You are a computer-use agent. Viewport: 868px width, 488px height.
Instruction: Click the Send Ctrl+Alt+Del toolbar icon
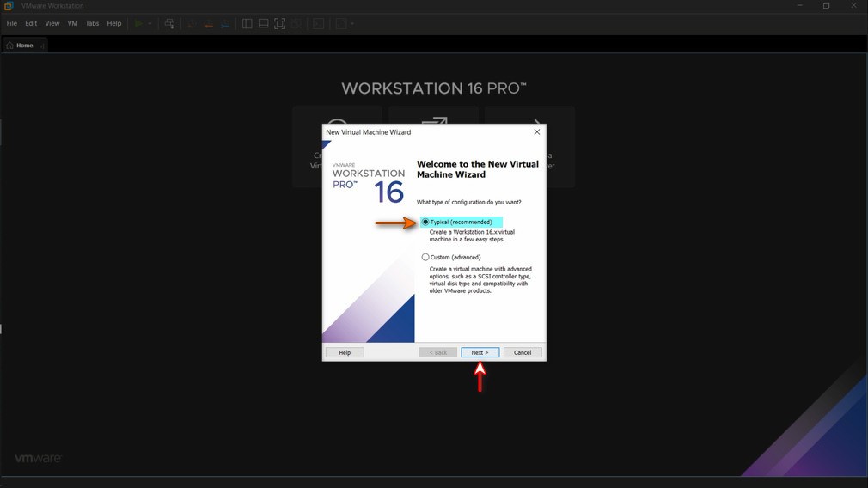169,24
